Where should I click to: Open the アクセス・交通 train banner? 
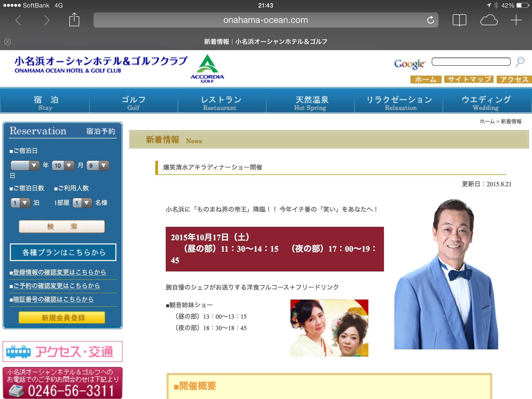[x=63, y=351]
